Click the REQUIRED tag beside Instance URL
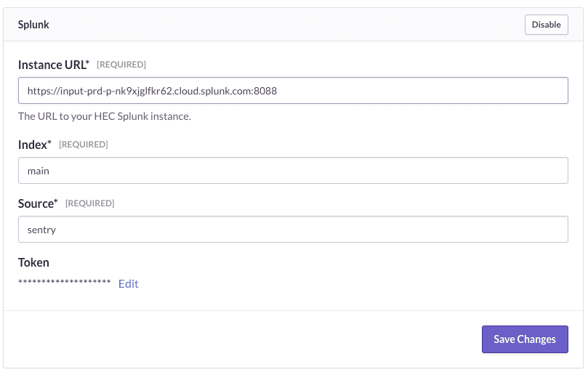 pyautogui.click(x=121, y=65)
